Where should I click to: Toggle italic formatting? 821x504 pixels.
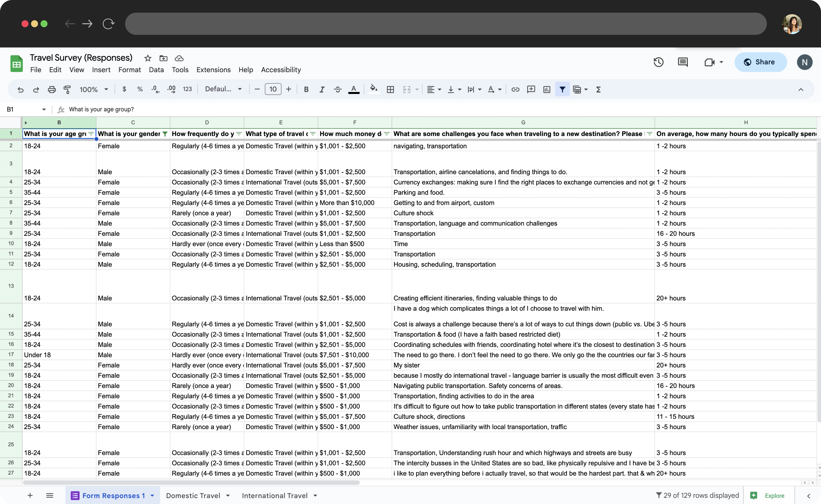[x=322, y=89]
